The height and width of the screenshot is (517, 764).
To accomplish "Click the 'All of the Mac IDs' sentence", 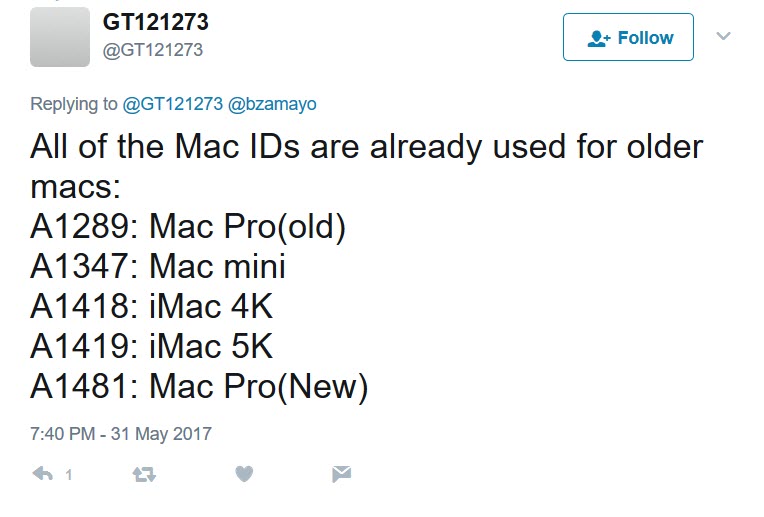I will [x=366, y=148].
